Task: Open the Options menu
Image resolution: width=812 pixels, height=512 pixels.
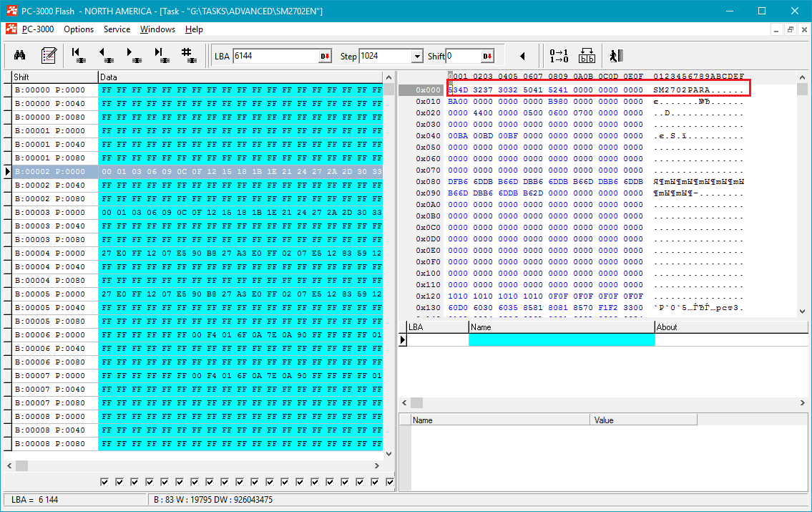Action: tap(79, 29)
